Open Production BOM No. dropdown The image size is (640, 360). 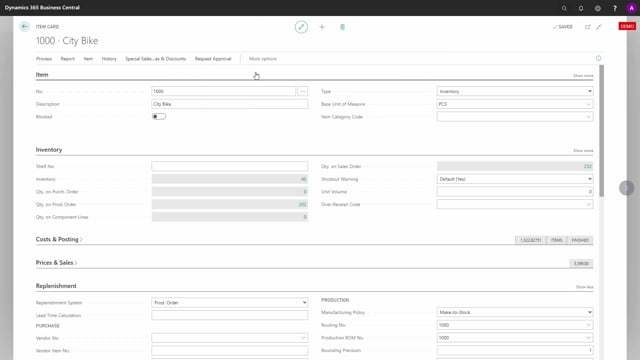click(x=588, y=338)
